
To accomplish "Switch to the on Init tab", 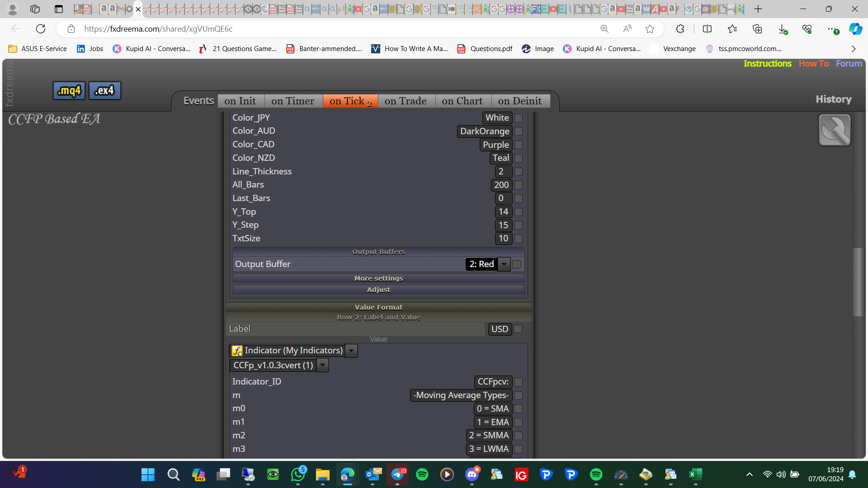I will [240, 101].
